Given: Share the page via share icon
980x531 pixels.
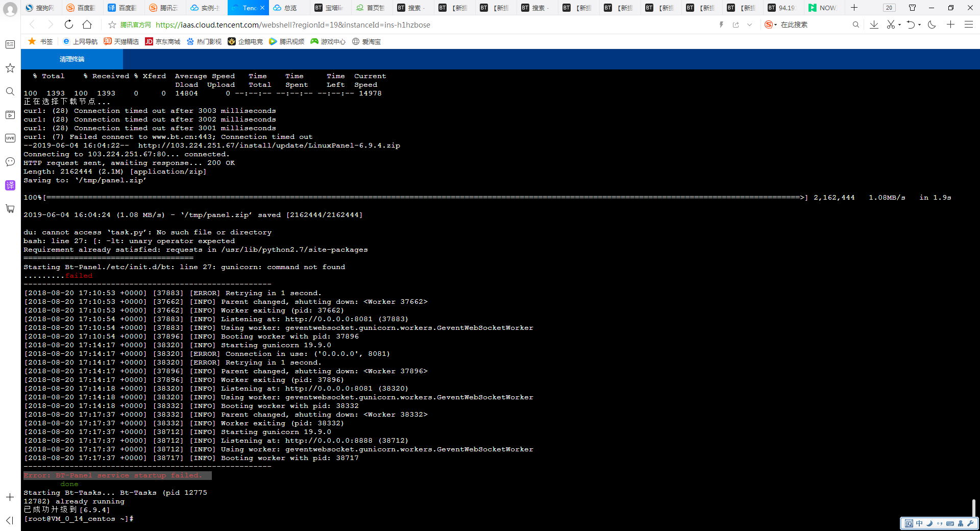Looking at the screenshot, I should (736, 25).
